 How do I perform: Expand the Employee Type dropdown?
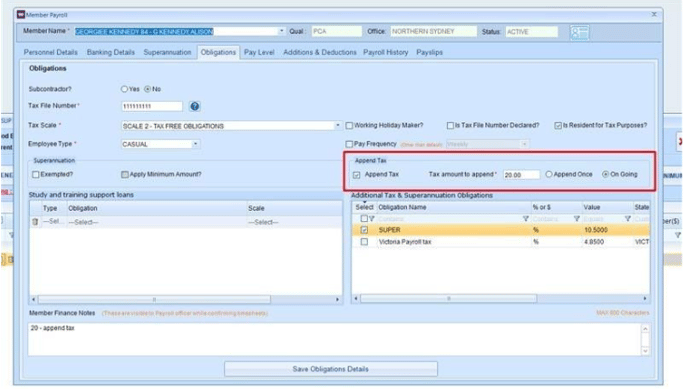(x=195, y=144)
